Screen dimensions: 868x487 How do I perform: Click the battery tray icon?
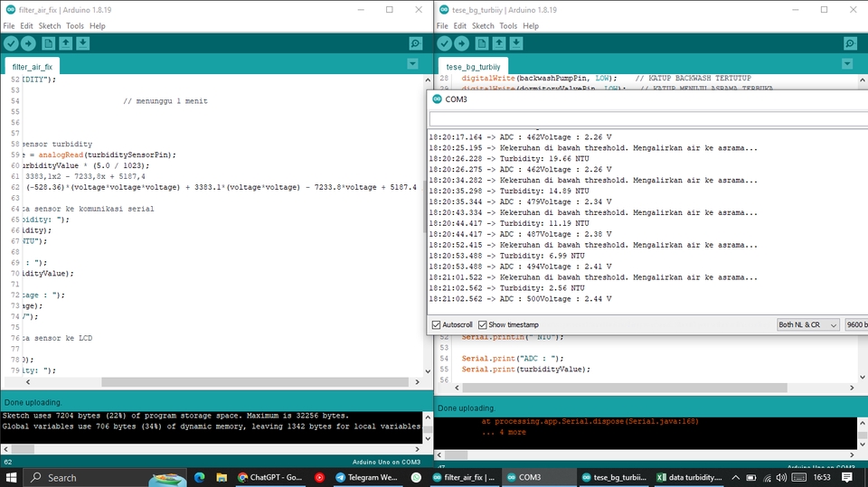point(751,478)
